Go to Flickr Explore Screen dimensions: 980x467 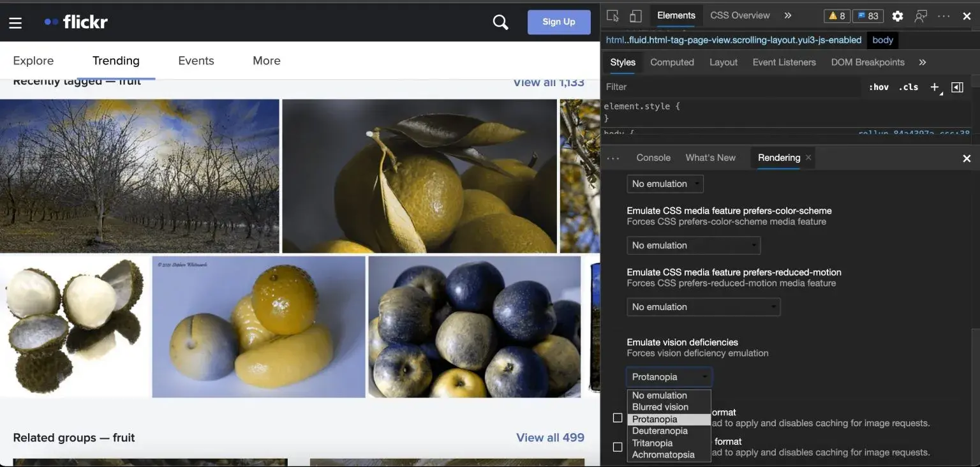(x=33, y=61)
